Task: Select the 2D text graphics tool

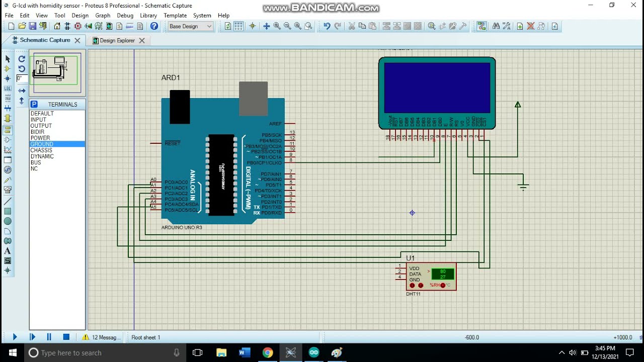Action: 8,251
